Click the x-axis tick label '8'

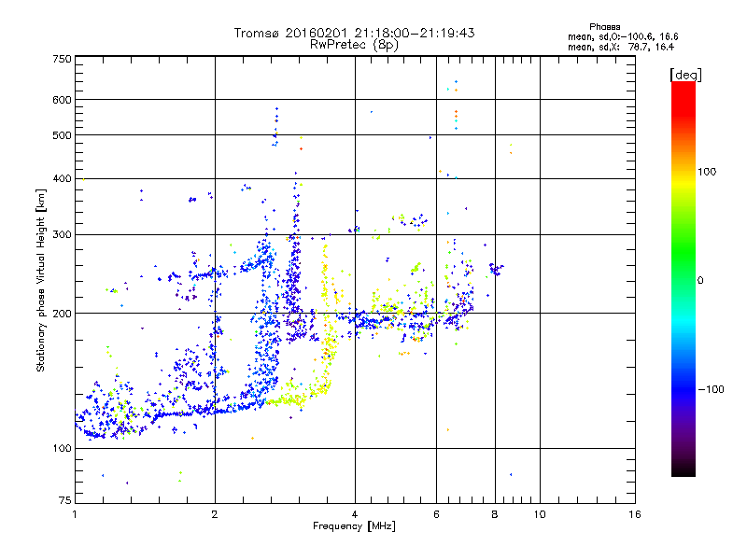495,514
